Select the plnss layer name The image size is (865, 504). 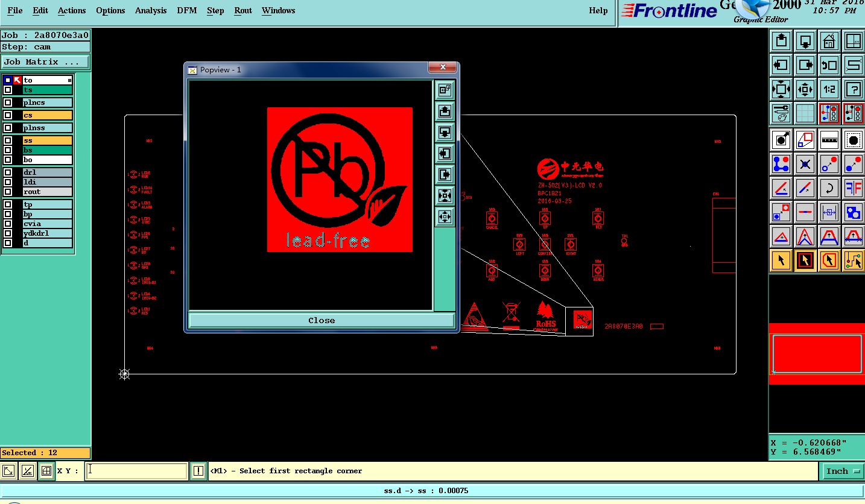click(x=48, y=128)
